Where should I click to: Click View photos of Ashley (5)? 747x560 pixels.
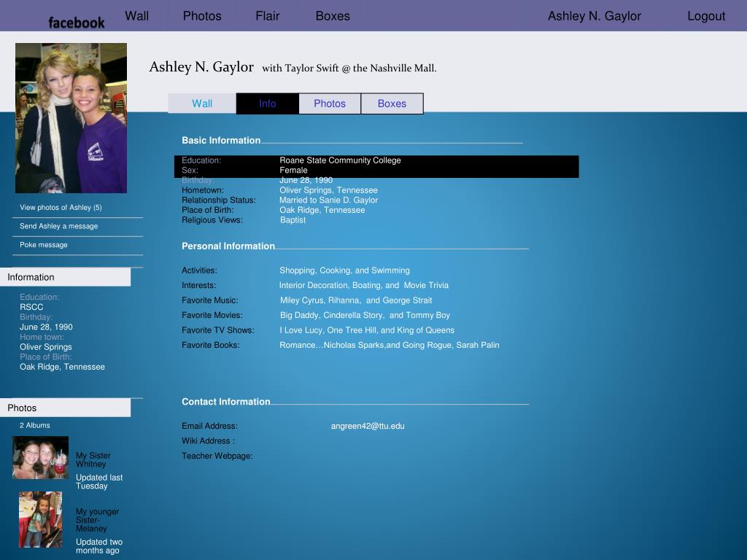[x=61, y=207]
